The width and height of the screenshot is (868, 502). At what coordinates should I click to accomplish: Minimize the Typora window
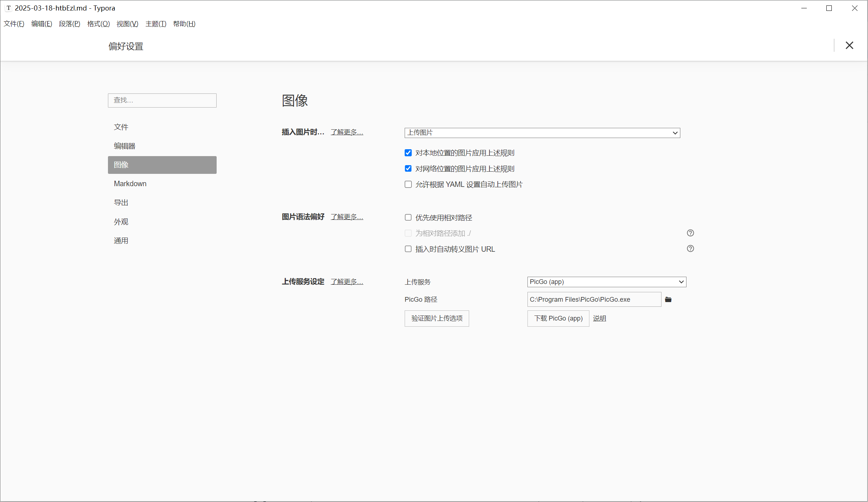click(x=804, y=8)
